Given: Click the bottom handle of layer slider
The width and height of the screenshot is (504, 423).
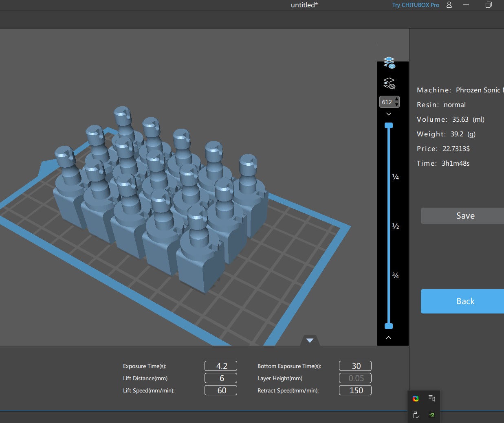Looking at the screenshot, I should tap(389, 326).
